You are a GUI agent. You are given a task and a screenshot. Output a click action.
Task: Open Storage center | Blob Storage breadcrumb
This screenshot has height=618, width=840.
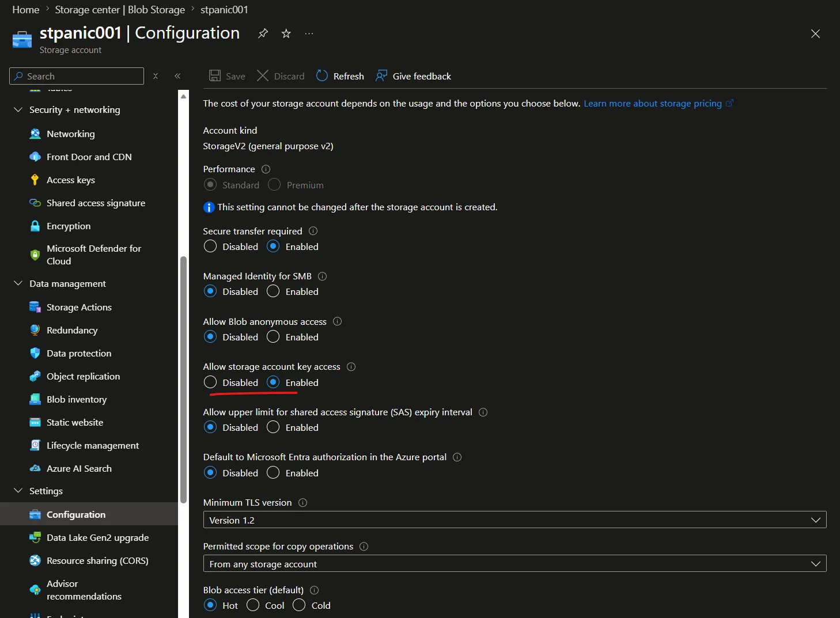(x=120, y=10)
